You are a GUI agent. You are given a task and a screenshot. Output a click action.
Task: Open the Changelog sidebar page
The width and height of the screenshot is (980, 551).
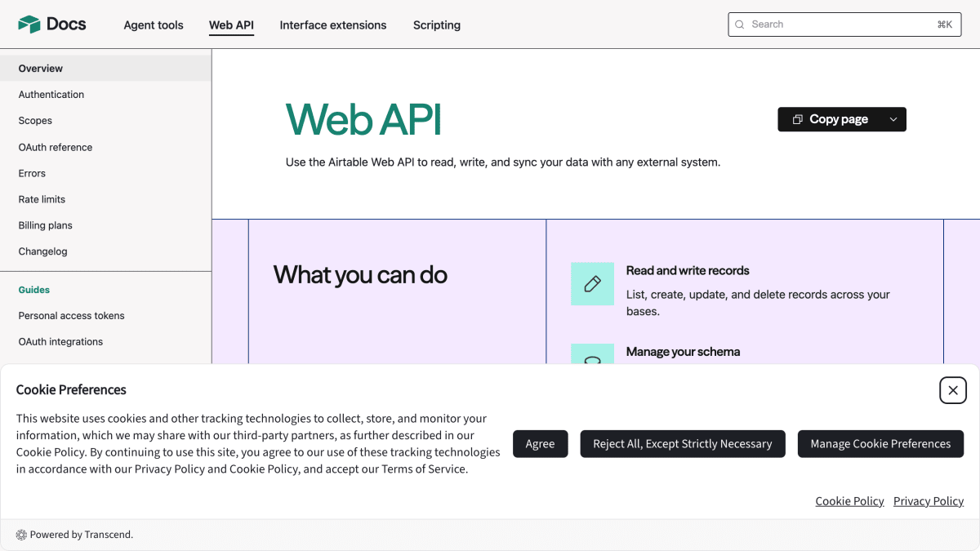pyautogui.click(x=105, y=251)
